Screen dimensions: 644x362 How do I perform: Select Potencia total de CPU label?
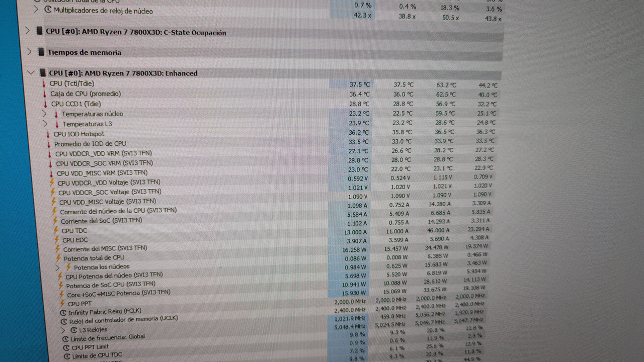(94, 258)
